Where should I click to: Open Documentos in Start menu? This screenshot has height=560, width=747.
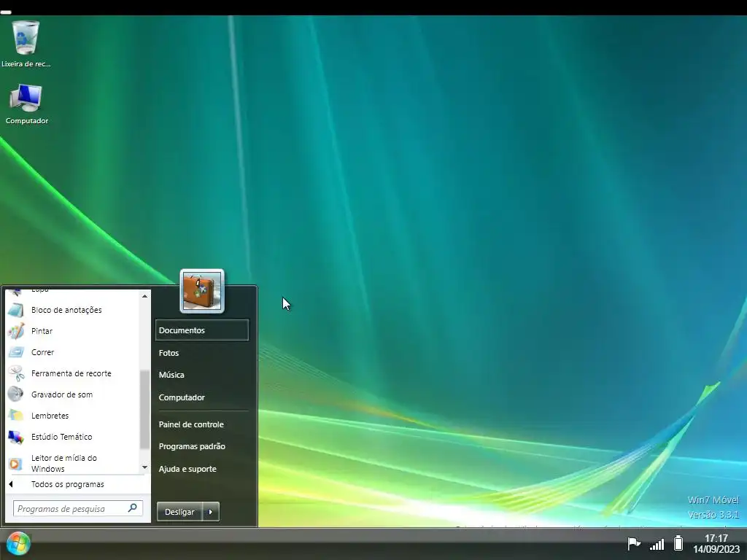pyautogui.click(x=202, y=330)
